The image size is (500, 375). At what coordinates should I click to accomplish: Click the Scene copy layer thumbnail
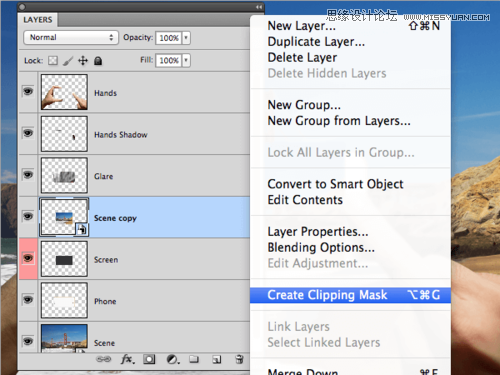click(64, 217)
